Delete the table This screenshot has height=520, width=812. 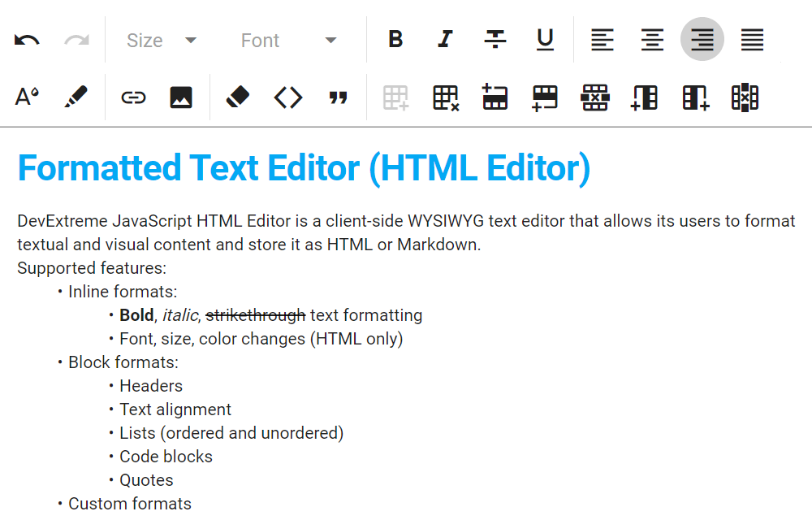pos(445,97)
